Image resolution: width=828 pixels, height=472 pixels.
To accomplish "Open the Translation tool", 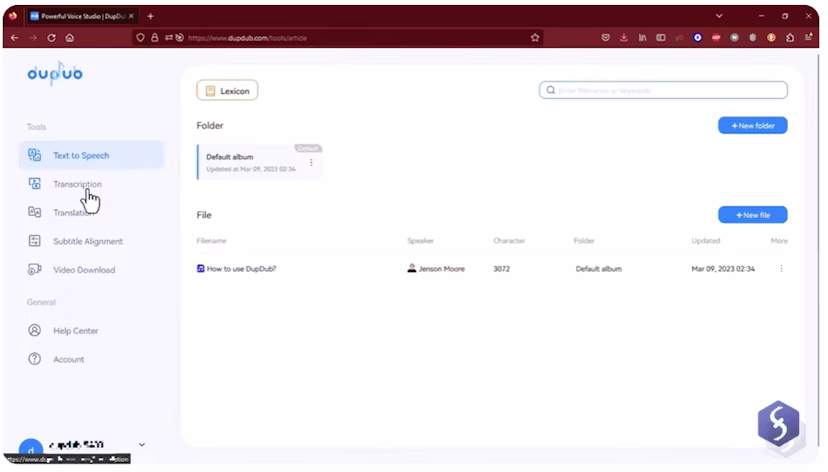I will 73,212.
